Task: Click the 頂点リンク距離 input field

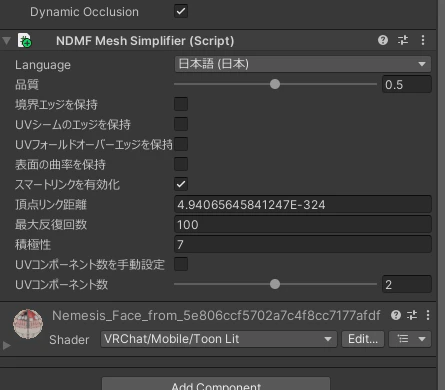Action: click(303, 204)
